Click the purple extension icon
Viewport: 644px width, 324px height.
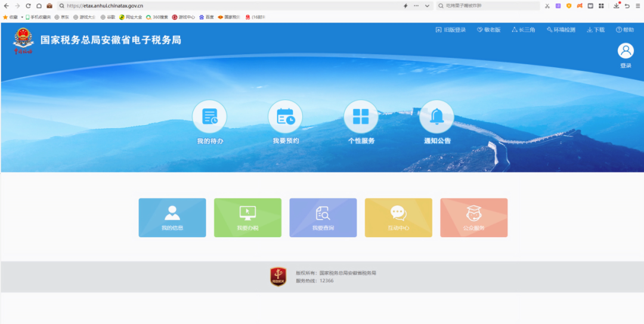(x=558, y=6)
